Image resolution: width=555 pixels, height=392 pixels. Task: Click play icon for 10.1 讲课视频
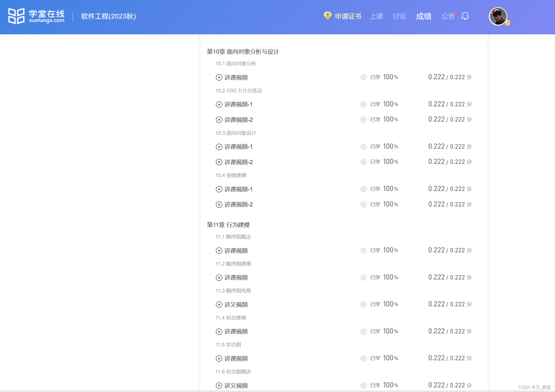219,77
